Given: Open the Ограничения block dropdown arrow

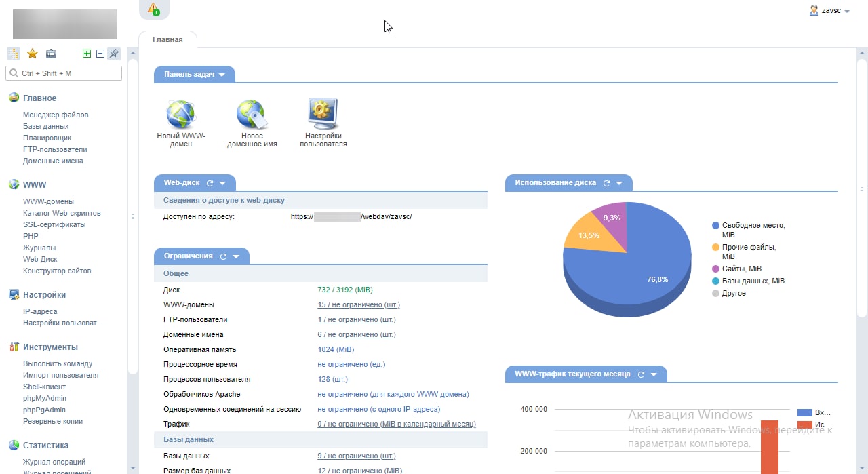Looking at the screenshot, I should [236, 256].
